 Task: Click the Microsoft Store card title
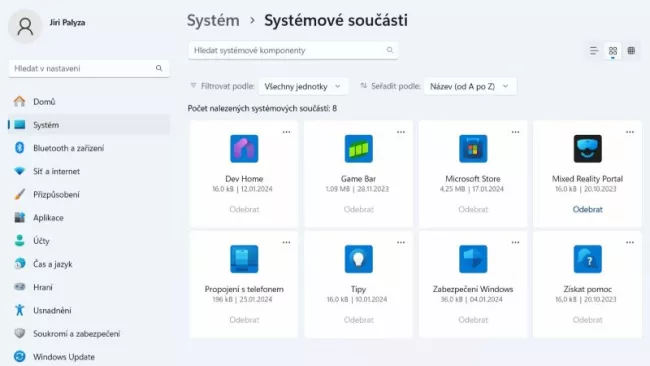click(x=473, y=179)
